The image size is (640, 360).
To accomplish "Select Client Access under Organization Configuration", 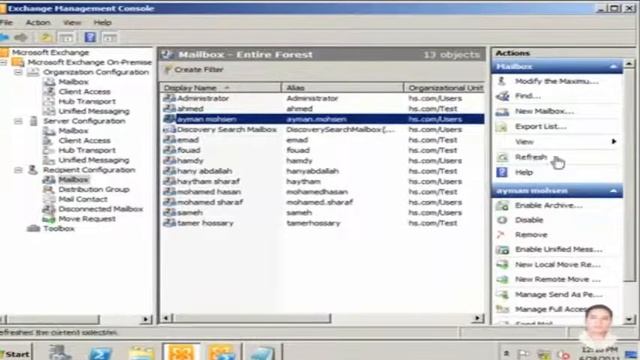I will click(84, 91).
